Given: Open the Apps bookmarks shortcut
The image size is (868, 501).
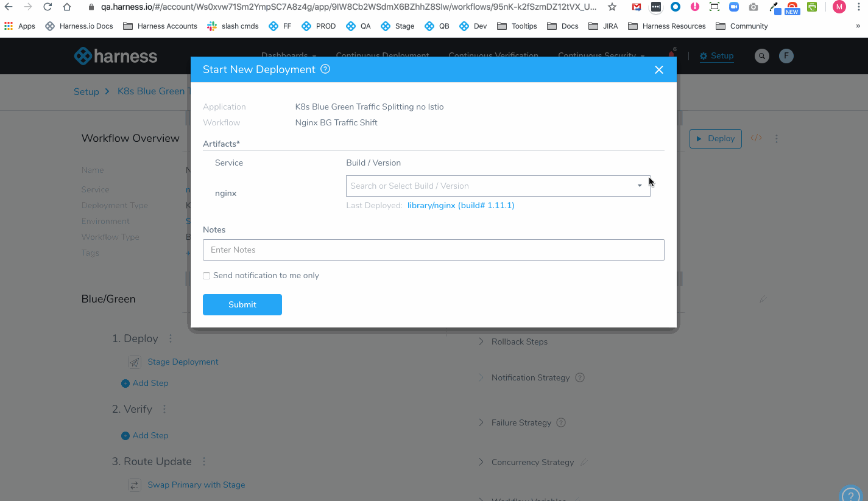Looking at the screenshot, I should (x=19, y=26).
